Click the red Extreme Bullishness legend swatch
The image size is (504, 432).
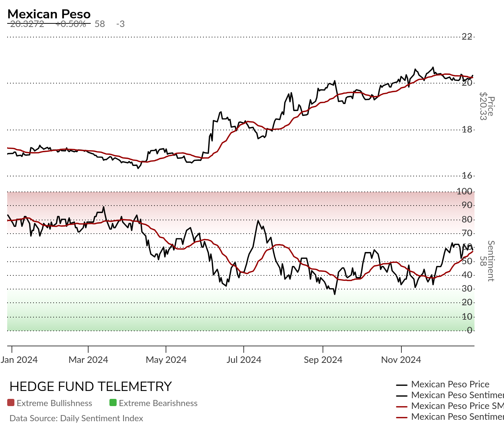(x=11, y=403)
